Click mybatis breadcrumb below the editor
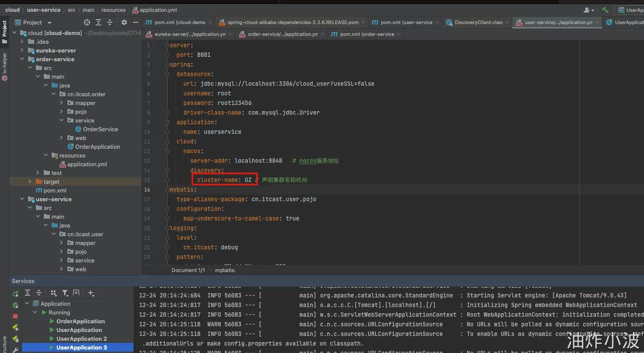 225,270
